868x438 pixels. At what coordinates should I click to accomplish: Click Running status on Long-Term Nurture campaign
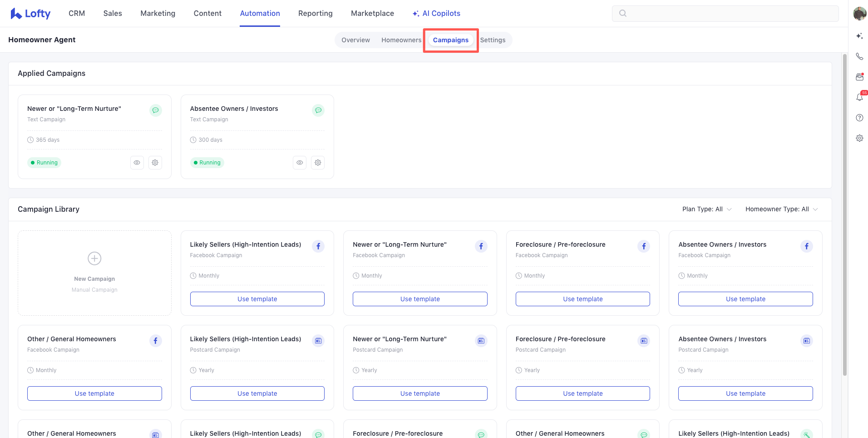pos(44,163)
